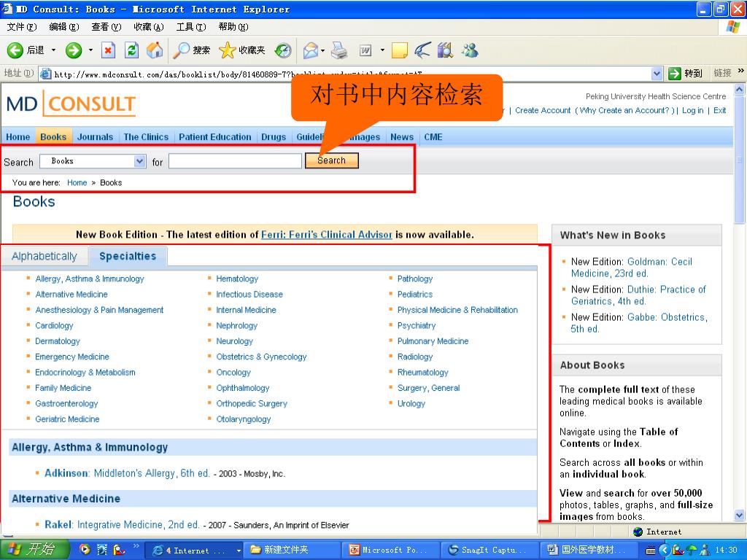Switch to the Alphabetically tab
Screen dimensions: 747x560
pos(44,256)
